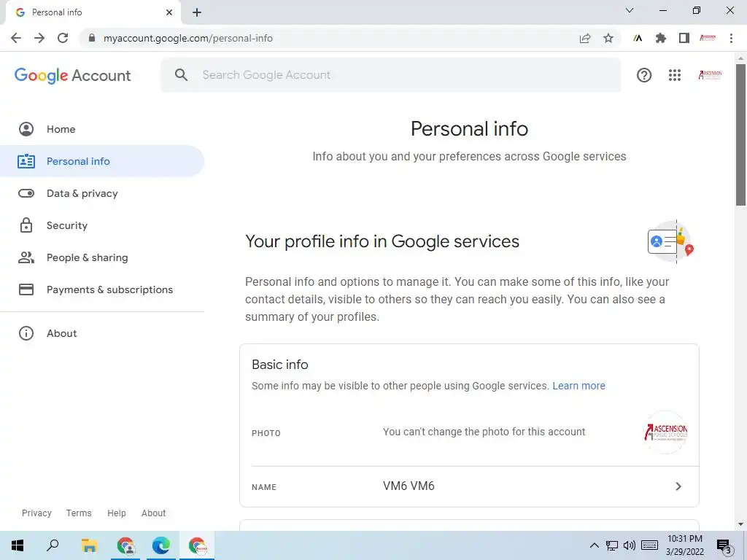Click the first Chrome icon on the taskbar
Screen dimensions: 747x560
[125, 545]
